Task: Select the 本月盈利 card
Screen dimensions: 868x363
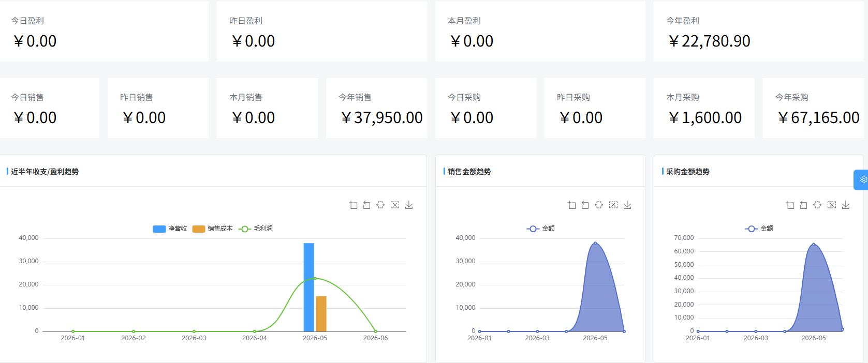Action: [x=540, y=32]
